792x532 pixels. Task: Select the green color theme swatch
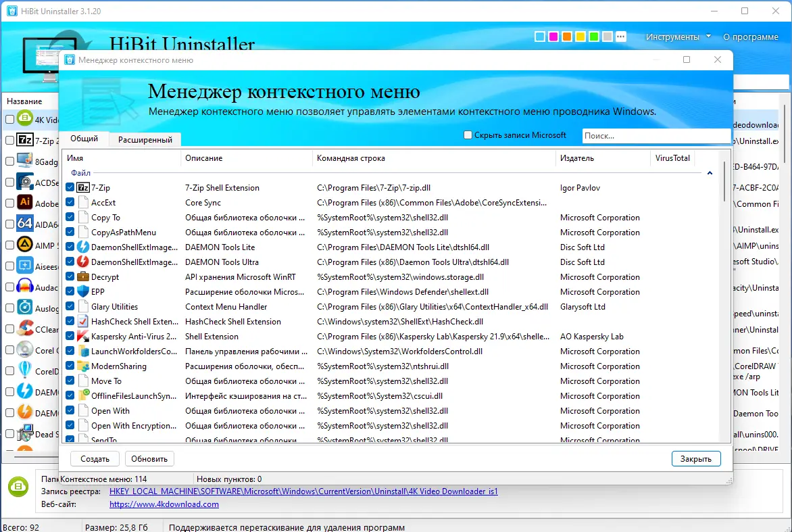click(x=594, y=37)
